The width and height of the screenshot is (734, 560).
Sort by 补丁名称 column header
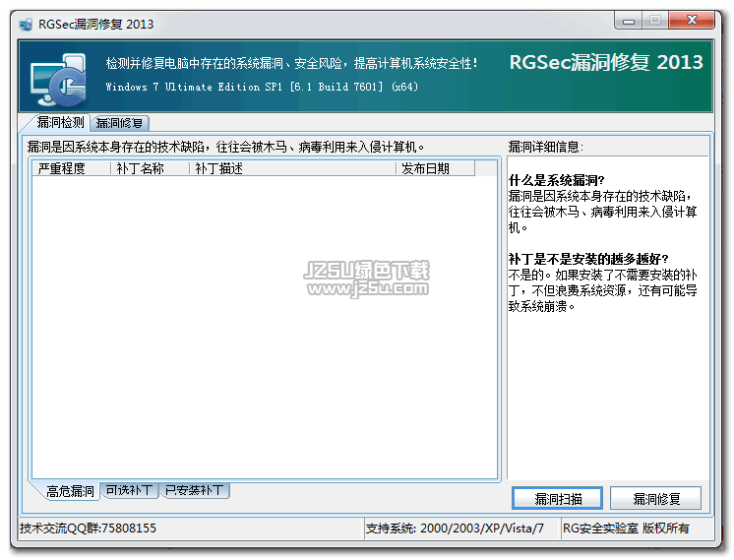pyautogui.click(x=150, y=168)
